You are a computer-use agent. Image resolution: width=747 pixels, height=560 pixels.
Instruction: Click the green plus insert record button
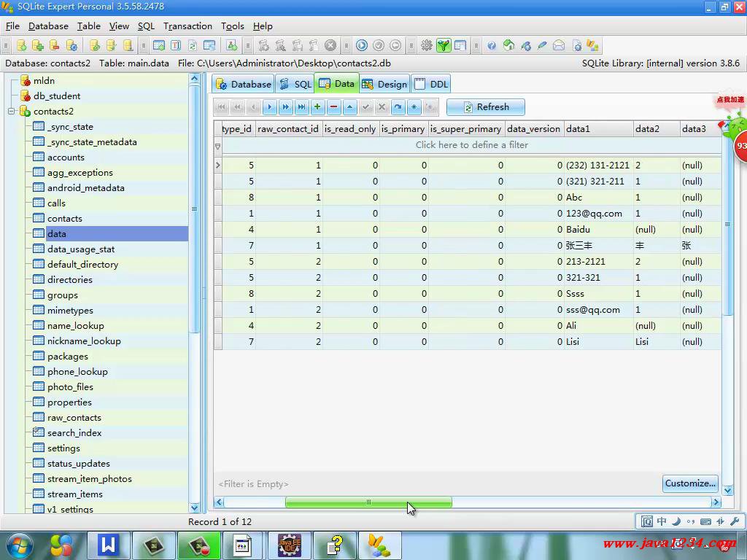coord(317,107)
